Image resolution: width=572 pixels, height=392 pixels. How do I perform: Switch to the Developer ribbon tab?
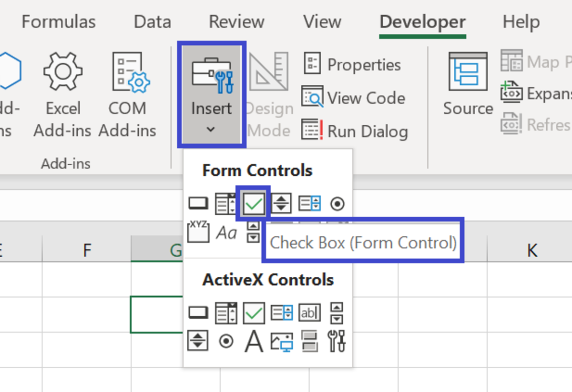pyautogui.click(x=421, y=21)
